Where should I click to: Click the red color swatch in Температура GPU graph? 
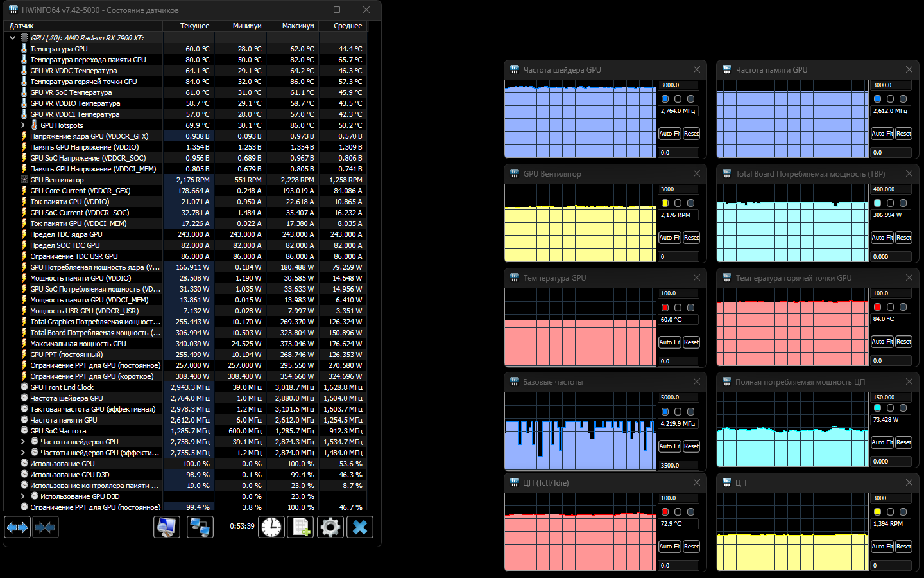[x=665, y=308]
